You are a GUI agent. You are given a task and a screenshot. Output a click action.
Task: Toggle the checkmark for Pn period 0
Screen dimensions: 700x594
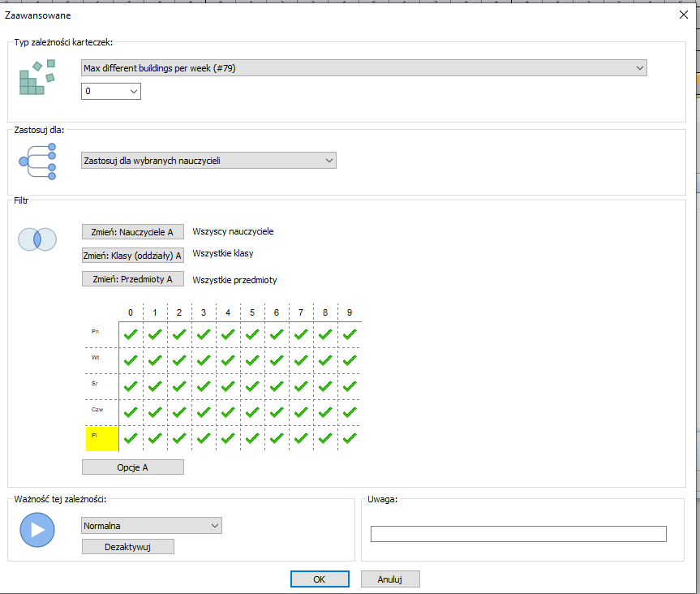131,334
